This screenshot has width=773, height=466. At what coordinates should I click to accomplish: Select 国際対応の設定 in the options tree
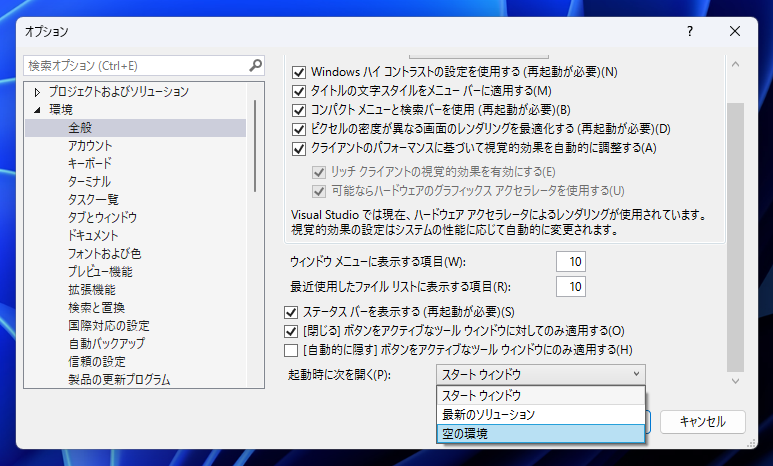(x=108, y=325)
